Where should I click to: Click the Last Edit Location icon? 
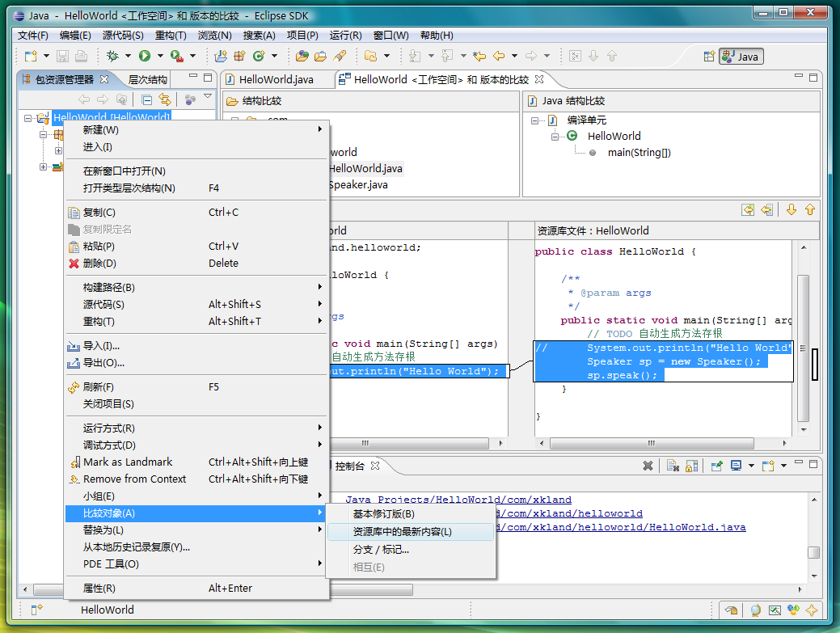pyautogui.click(x=479, y=56)
